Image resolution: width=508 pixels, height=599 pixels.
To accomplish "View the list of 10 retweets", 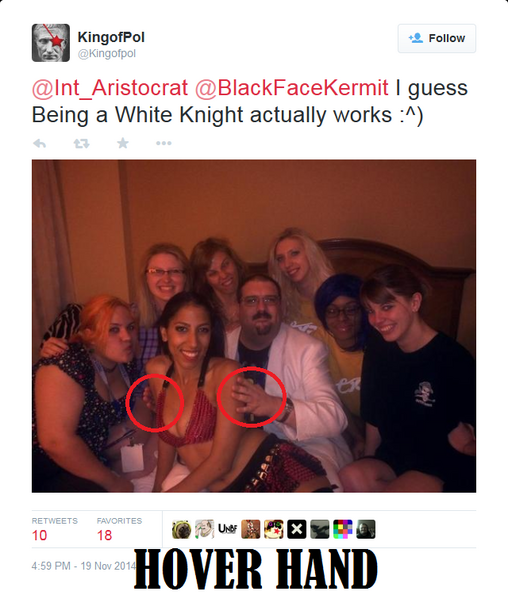I will coord(55,529).
